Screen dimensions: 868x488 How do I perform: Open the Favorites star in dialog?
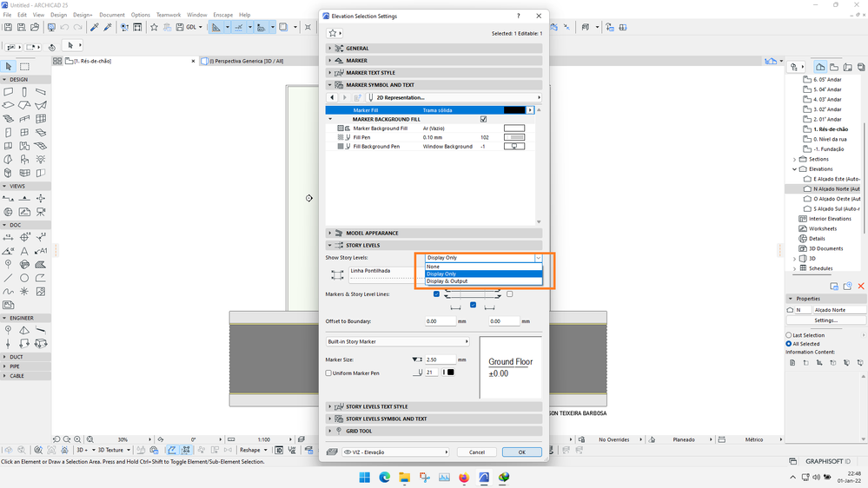(335, 33)
